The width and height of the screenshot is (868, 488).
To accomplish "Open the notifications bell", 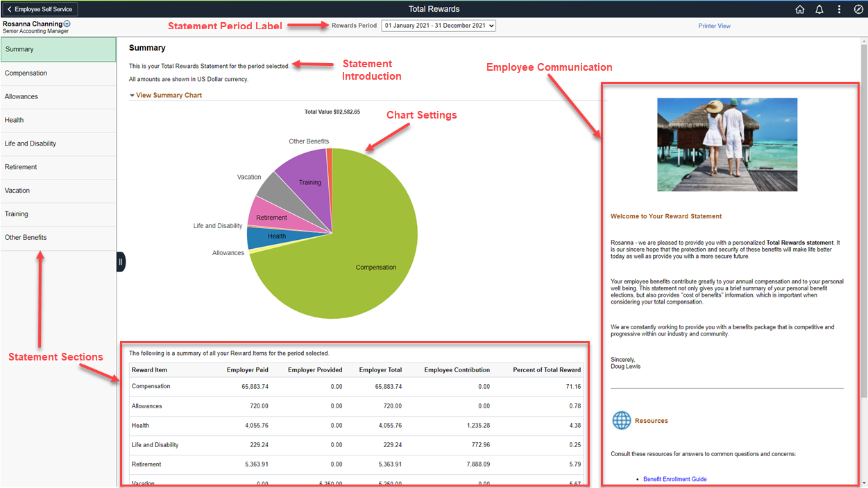I will (x=819, y=10).
